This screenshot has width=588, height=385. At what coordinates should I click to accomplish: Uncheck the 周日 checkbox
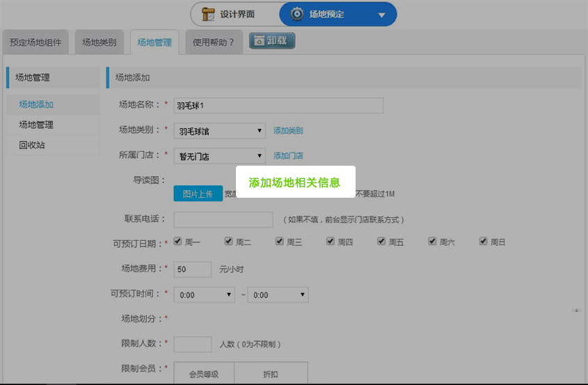tap(484, 242)
